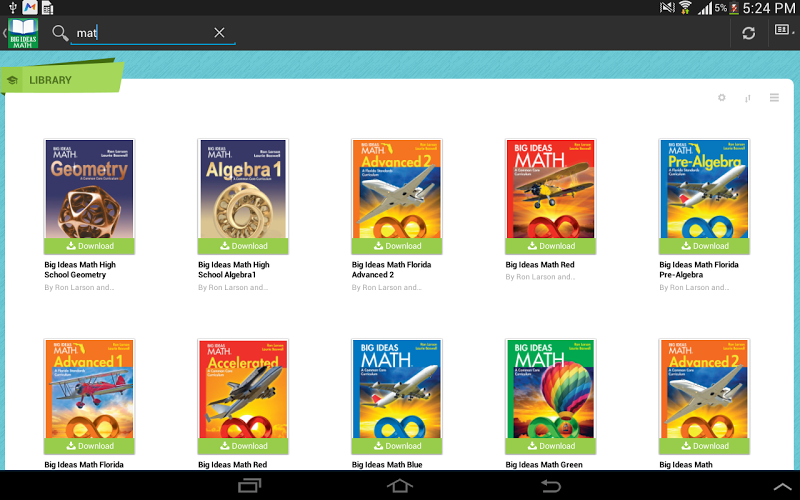Tap the Big Ideas Math app logo
Image resolution: width=800 pixels, height=500 pixels.
[x=22, y=33]
